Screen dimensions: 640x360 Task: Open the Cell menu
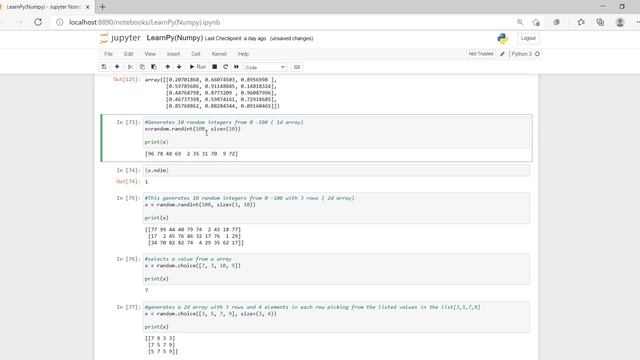pyautogui.click(x=196, y=54)
